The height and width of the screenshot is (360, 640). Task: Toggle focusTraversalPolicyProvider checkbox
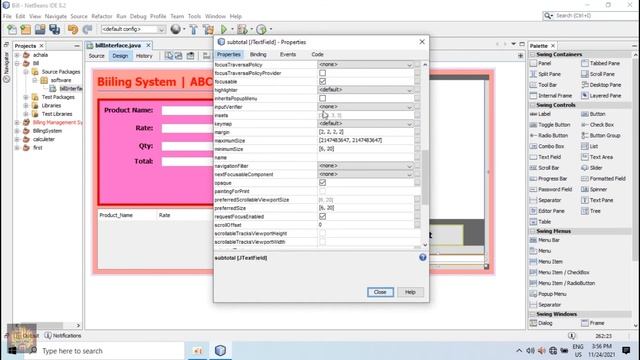322,73
